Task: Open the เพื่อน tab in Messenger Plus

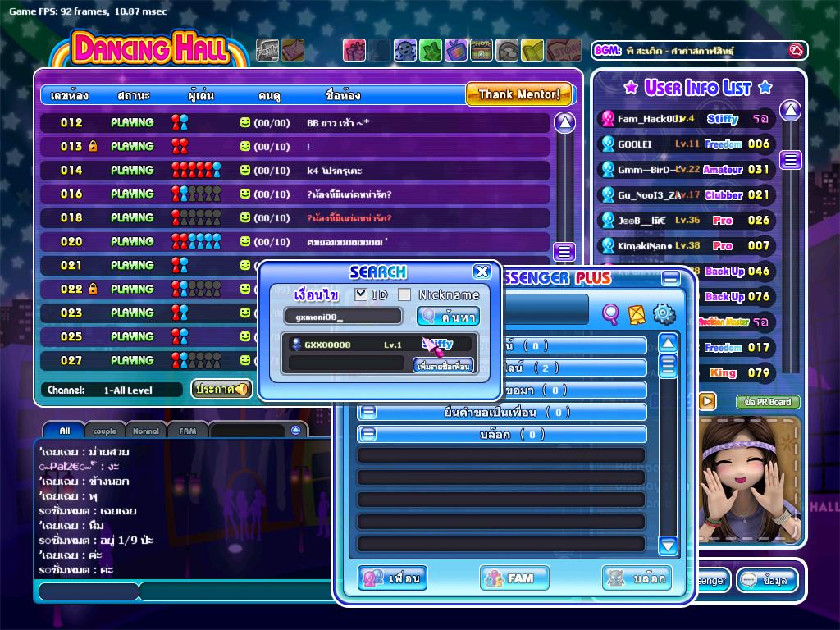Action: (x=393, y=578)
